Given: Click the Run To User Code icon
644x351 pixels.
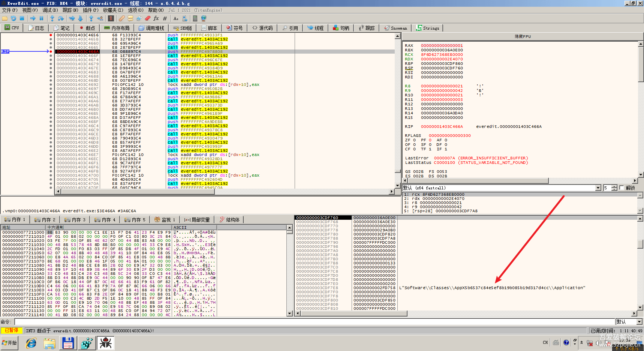Looking at the screenshot, I should click(x=100, y=18).
